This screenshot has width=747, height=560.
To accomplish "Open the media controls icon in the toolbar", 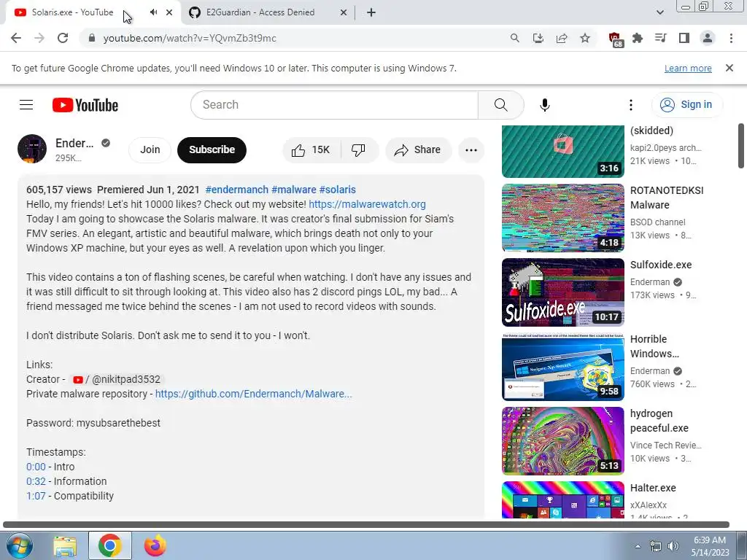I will click(661, 38).
